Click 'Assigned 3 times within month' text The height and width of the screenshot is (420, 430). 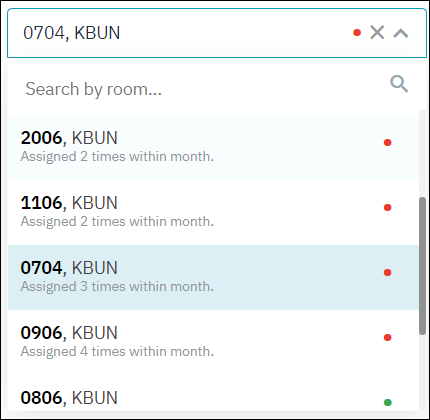tap(117, 287)
